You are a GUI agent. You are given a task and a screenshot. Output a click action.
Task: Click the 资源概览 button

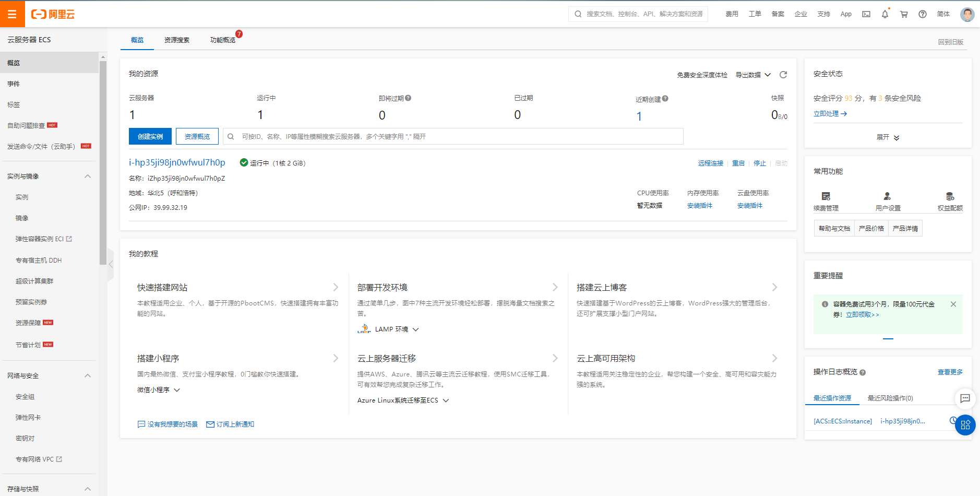coord(197,136)
